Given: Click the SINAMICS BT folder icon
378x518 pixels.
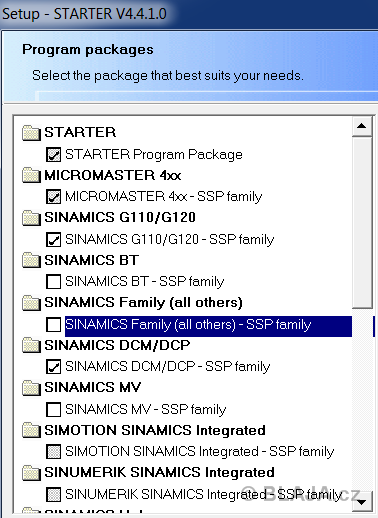Looking at the screenshot, I should click(31, 260).
